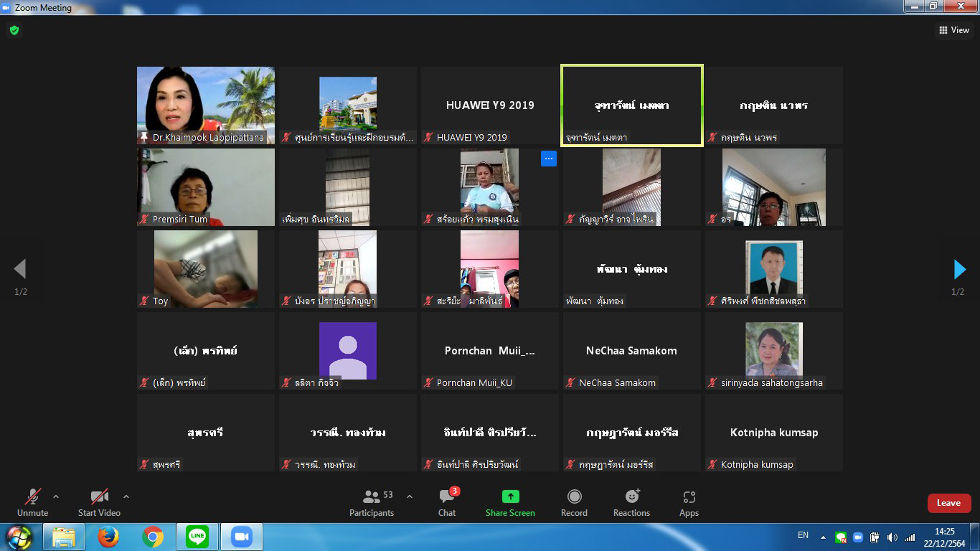The height and width of the screenshot is (551, 980).
Task: Go to previous page of participants
Action: click(x=20, y=269)
